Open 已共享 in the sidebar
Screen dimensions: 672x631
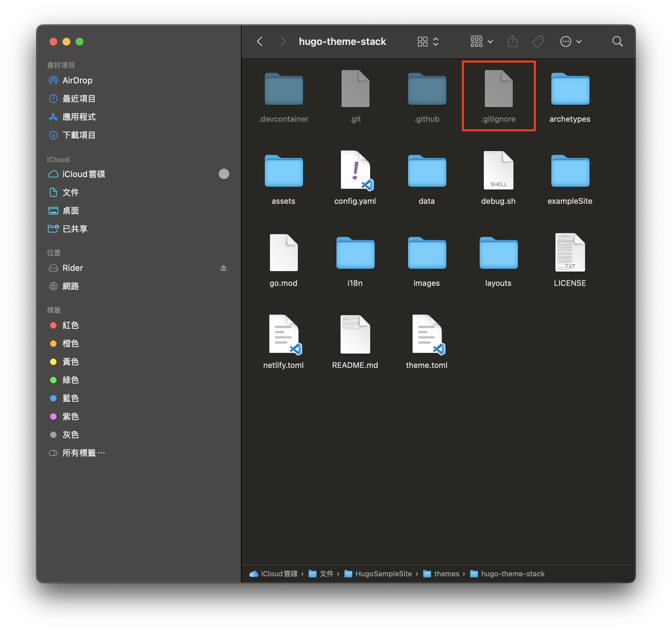139,229
